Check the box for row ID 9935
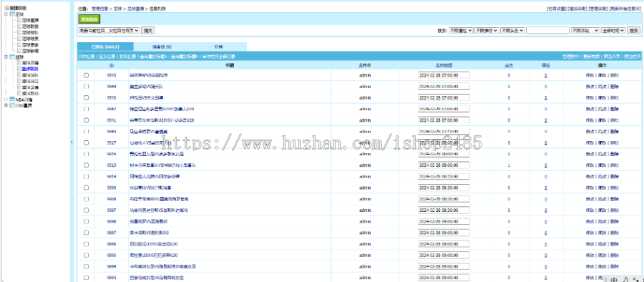 pos(87,165)
